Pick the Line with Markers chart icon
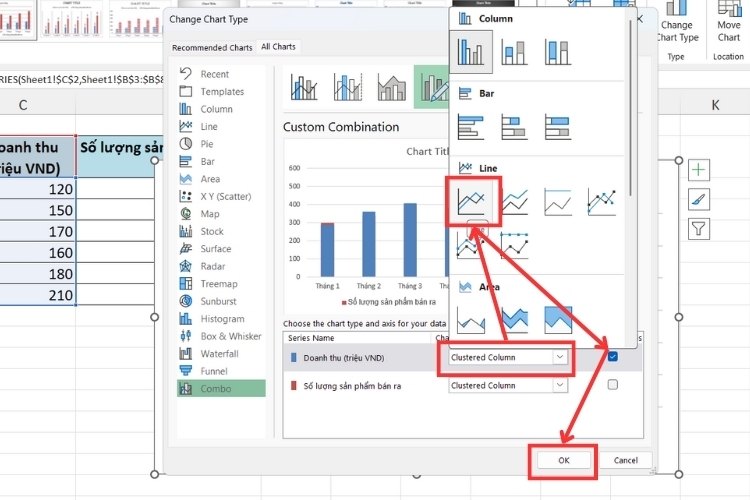 pos(602,201)
